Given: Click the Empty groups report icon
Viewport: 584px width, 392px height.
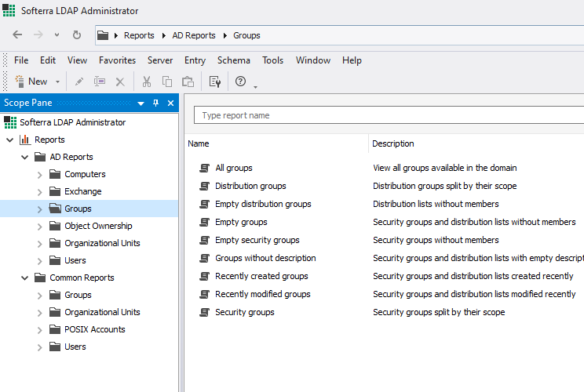Looking at the screenshot, I should click(x=204, y=222).
